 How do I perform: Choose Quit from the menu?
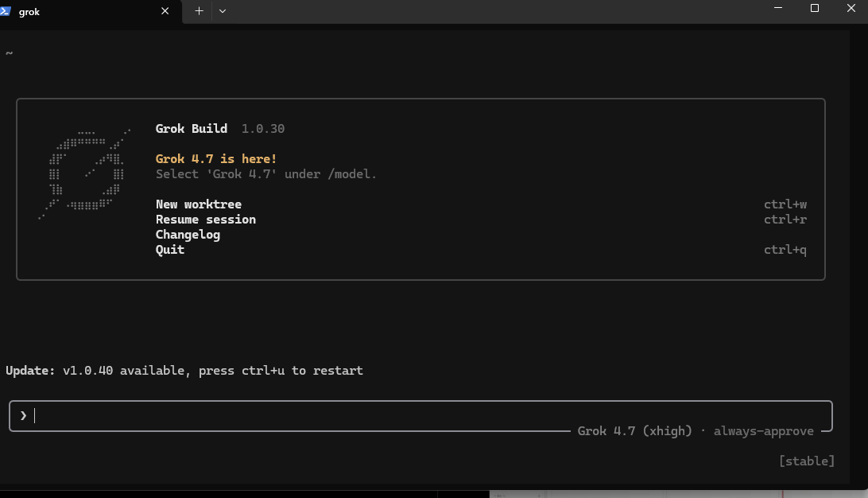point(170,250)
